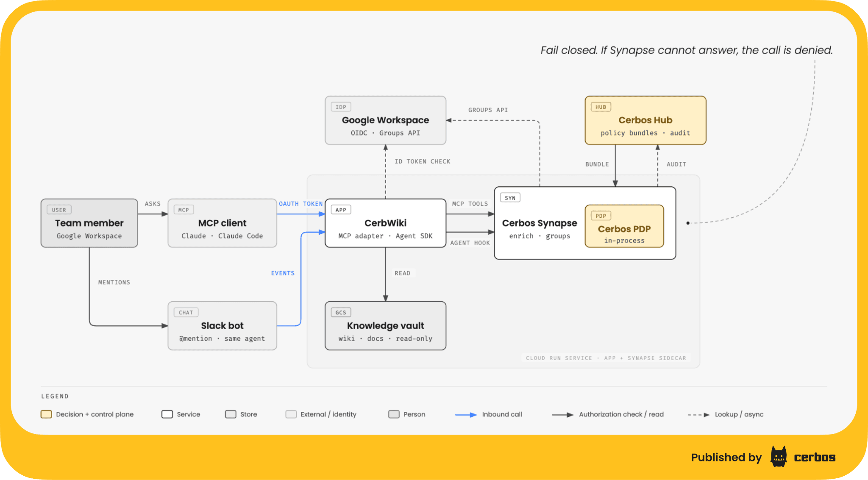Viewport: 868px width, 480px height.
Task: Click the EVENTS edge label
Action: [283, 273]
